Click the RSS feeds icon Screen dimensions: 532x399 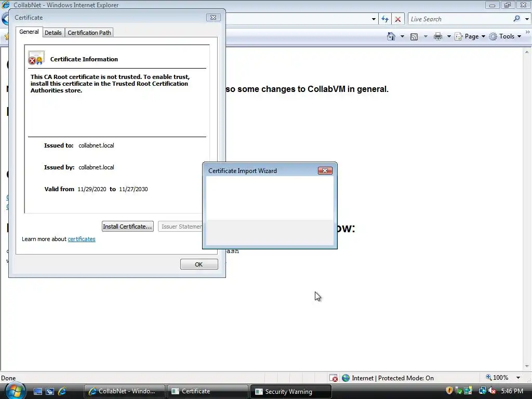click(414, 37)
